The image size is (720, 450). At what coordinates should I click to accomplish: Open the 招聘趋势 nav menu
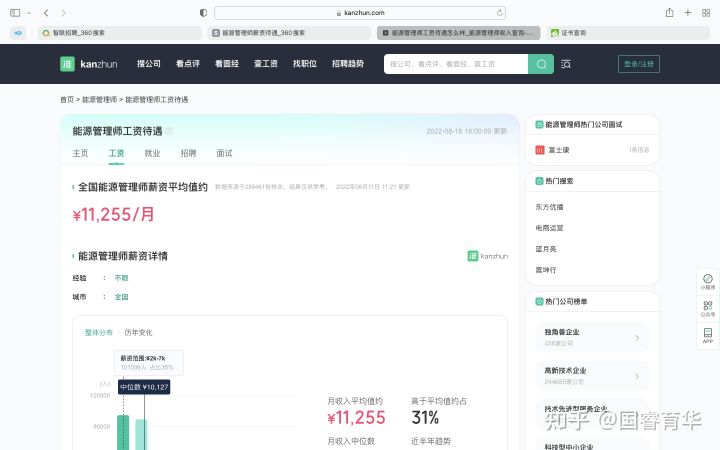(x=348, y=64)
